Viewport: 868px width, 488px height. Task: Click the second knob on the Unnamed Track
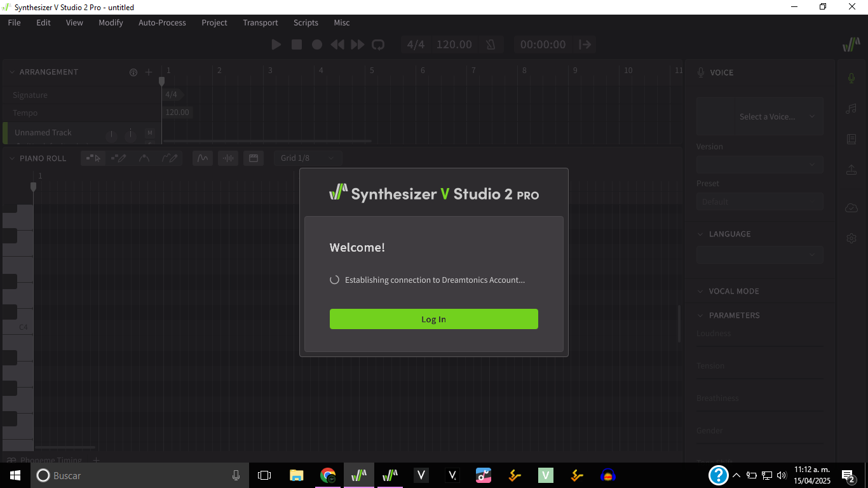pyautogui.click(x=130, y=134)
